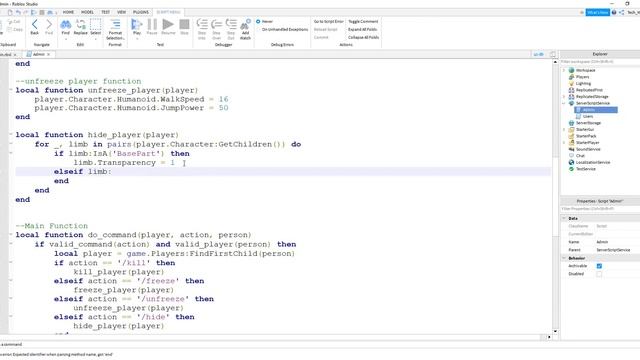Open the VIEW ribbon tab
640x360 pixels.
[x=121, y=12]
